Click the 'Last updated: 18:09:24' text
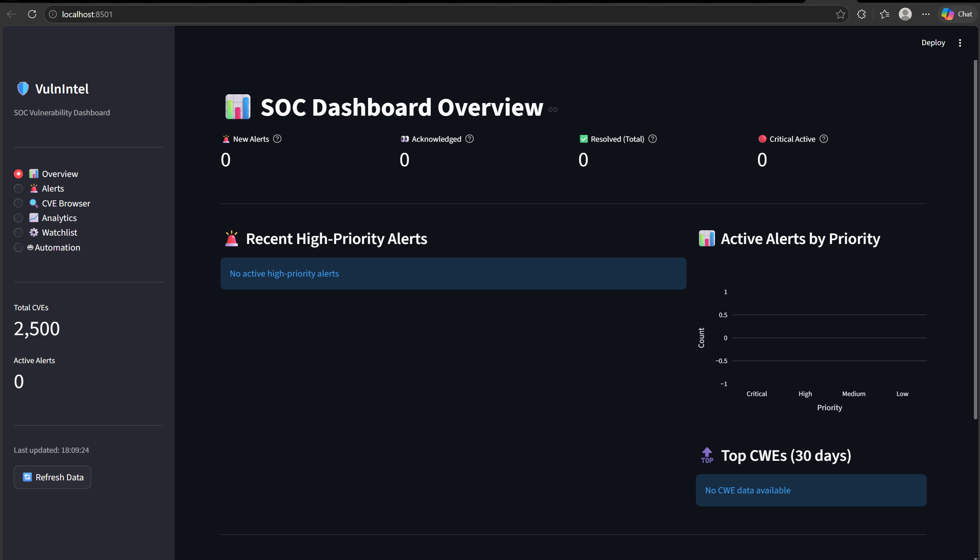980x560 pixels. (52, 450)
